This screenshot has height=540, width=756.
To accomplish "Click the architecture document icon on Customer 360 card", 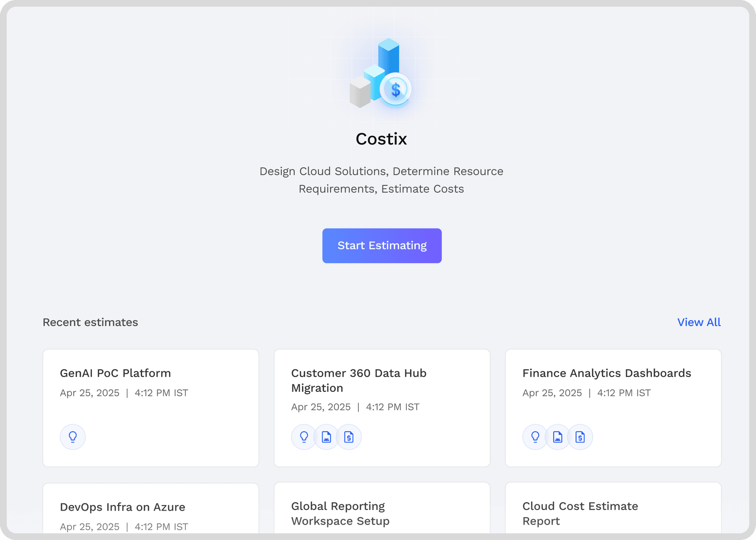I will 326,437.
